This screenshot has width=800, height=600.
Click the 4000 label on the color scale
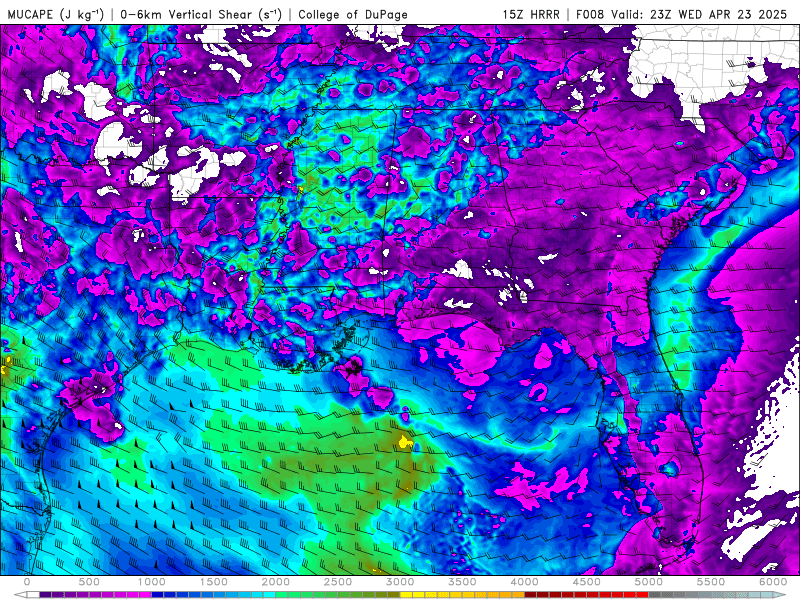(x=524, y=582)
